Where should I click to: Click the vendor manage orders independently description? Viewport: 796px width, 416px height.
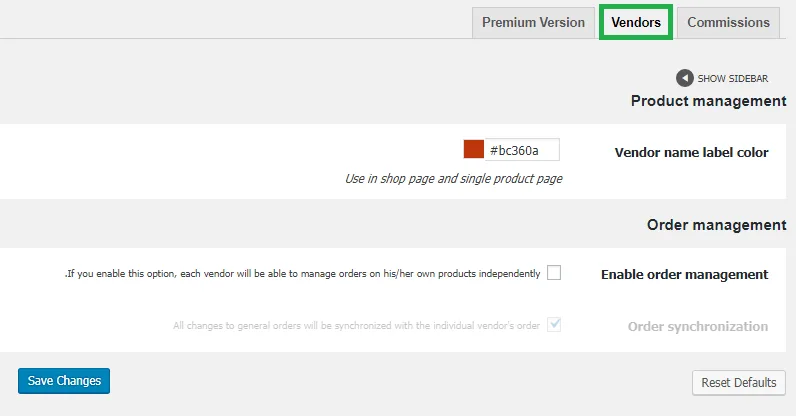tap(303, 274)
